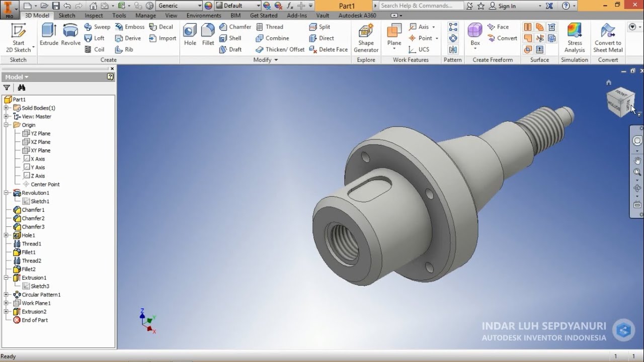Start a 2D Sketch
Viewport: 644px width, 362px height.
pos(19,38)
